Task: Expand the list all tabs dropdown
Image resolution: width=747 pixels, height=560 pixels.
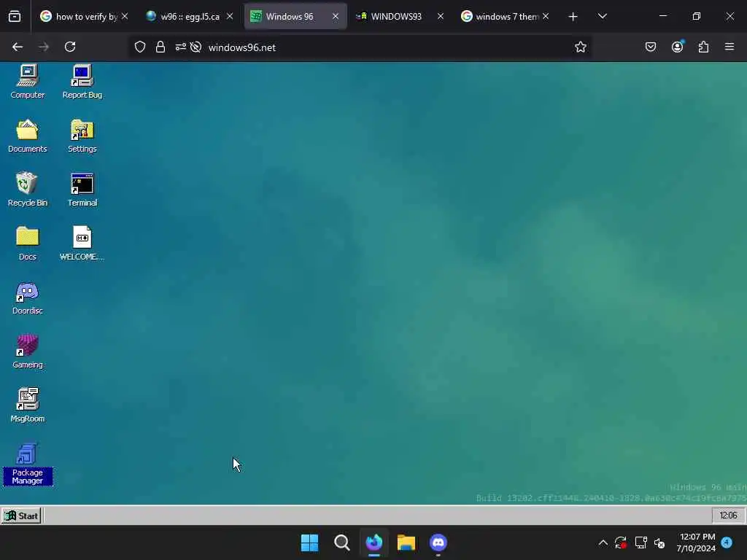Action: [602, 16]
